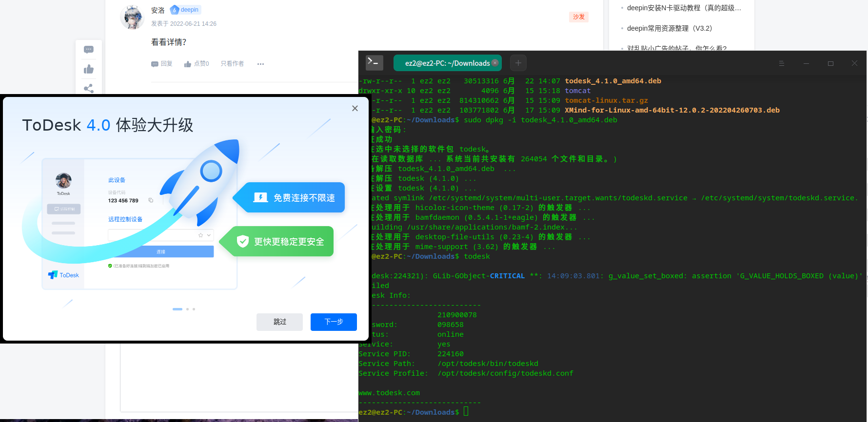Image resolution: width=868 pixels, height=422 pixels.
Task: Click todesk_4.1.0_amd64.deb in the terminal file listing
Action: 613,81
